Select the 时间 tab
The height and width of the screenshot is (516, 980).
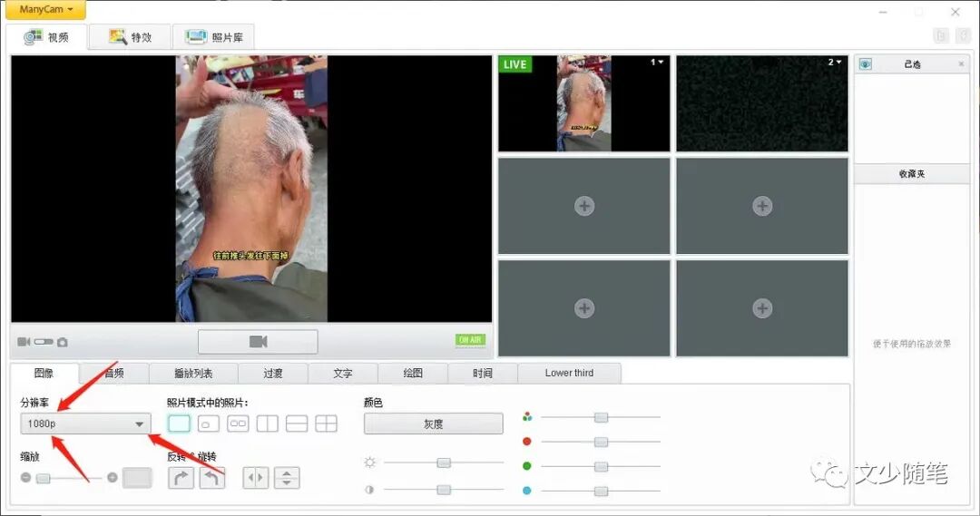pyautogui.click(x=483, y=373)
